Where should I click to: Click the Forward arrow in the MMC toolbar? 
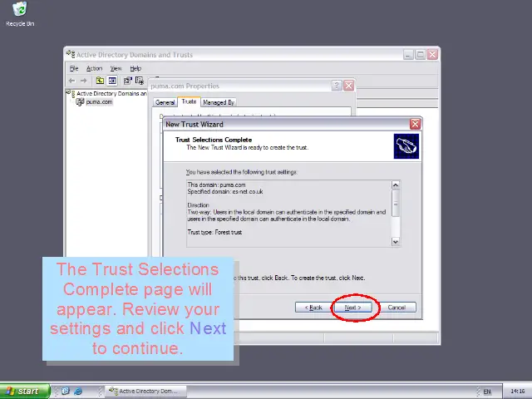coord(83,81)
